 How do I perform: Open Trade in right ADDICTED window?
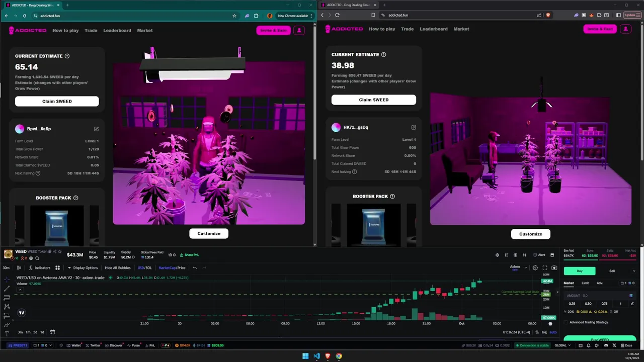[x=408, y=29]
